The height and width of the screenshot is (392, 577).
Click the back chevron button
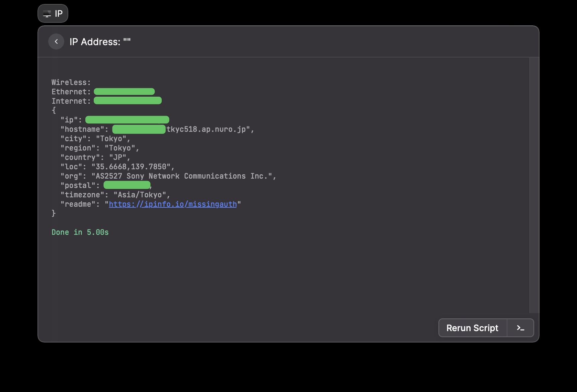(x=56, y=41)
